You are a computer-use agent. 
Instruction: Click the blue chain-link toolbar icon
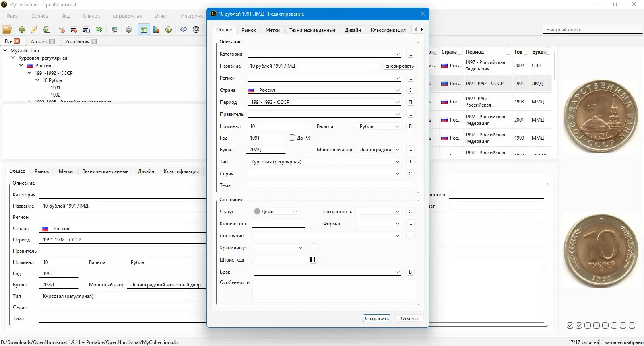click(x=184, y=29)
